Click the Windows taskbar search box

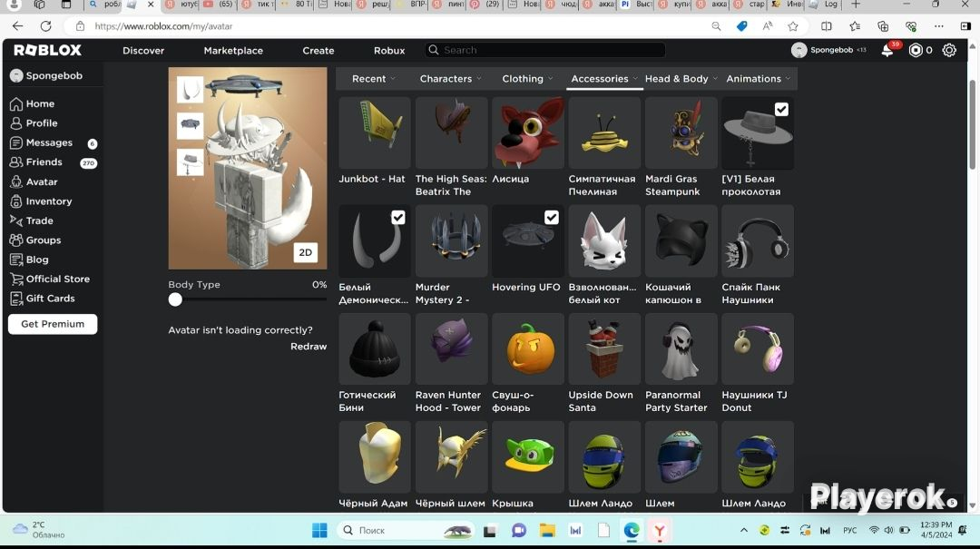405,530
